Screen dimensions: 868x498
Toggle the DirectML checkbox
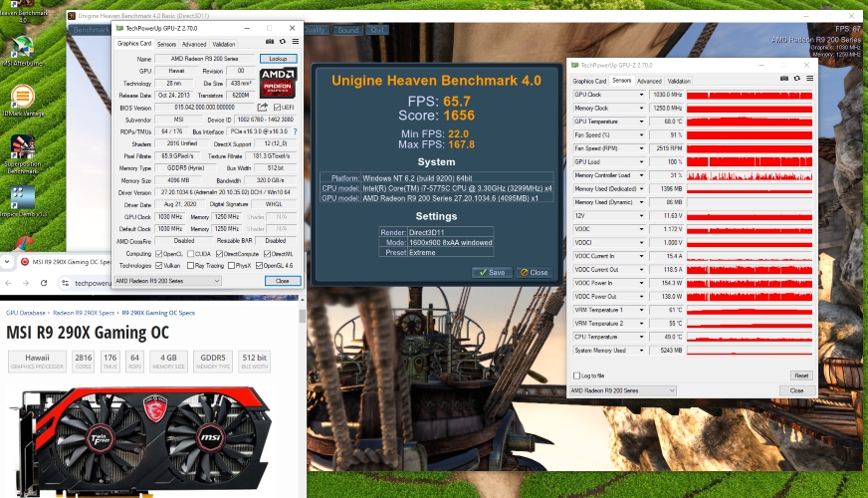tap(268, 254)
